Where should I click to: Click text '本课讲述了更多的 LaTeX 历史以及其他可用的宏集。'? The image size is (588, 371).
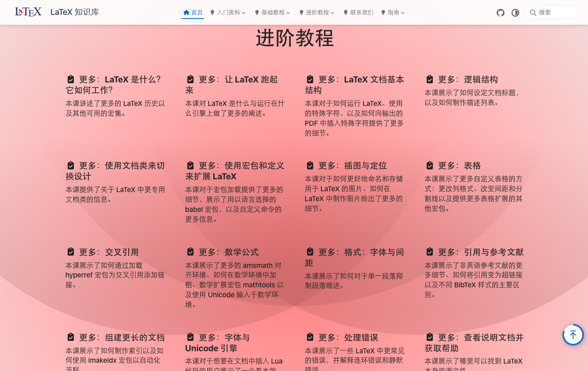click(x=115, y=108)
